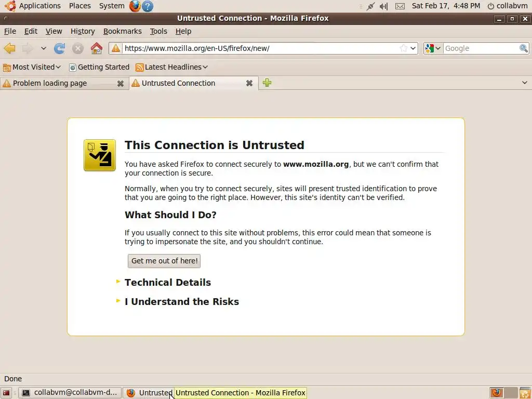
Task: Click the Get me out of here! button
Action: click(164, 261)
